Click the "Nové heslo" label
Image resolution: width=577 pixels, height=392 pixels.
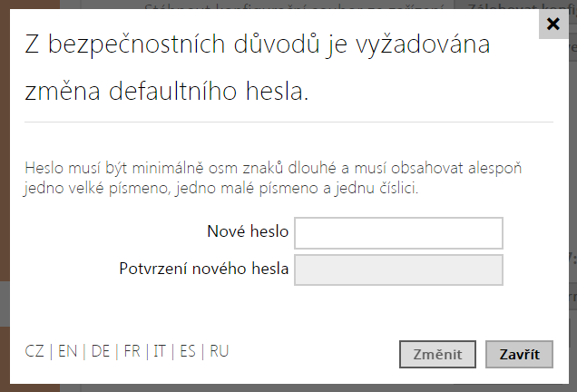248,232
